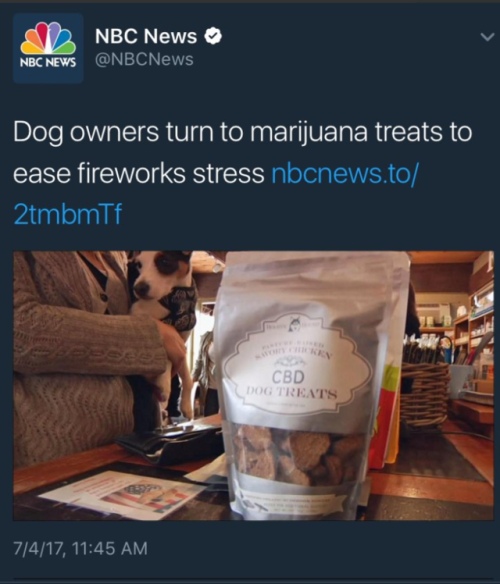
Task: Open the attached photo of CBD treats
Action: click(x=253, y=385)
